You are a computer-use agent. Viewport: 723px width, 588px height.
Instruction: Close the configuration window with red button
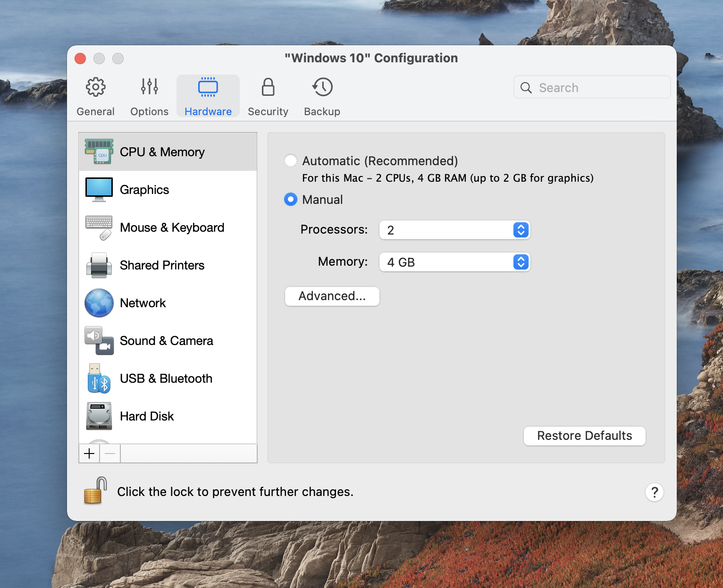80,58
